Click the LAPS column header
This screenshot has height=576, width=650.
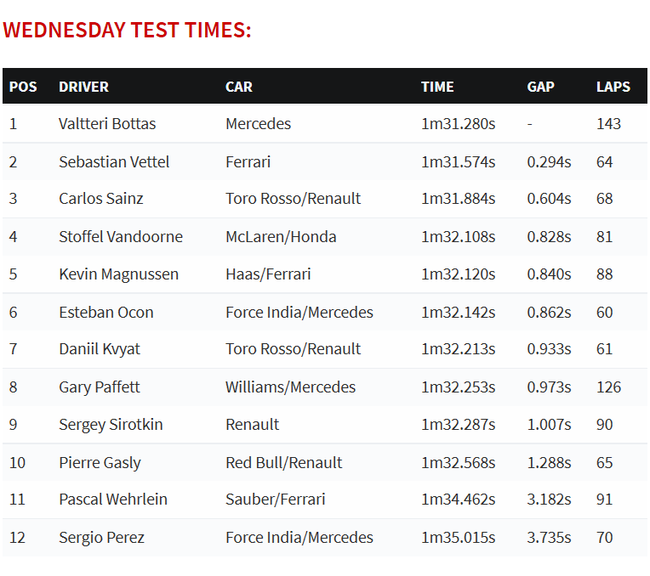(613, 87)
